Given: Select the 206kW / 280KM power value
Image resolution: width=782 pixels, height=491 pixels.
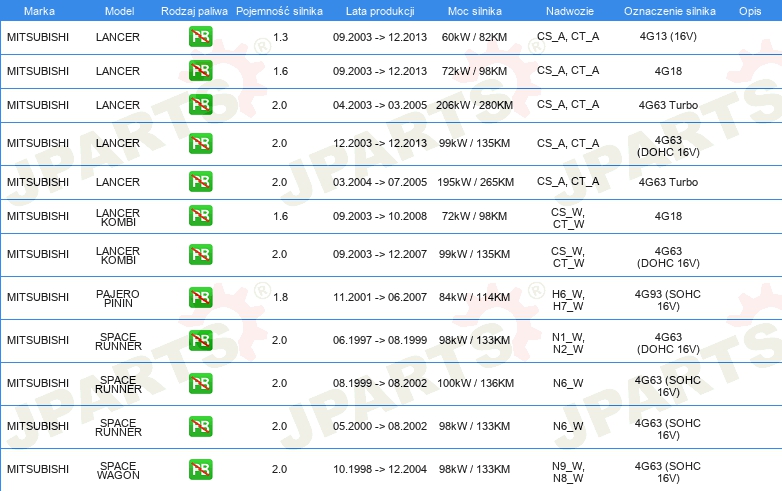Looking at the screenshot, I should point(474,105).
